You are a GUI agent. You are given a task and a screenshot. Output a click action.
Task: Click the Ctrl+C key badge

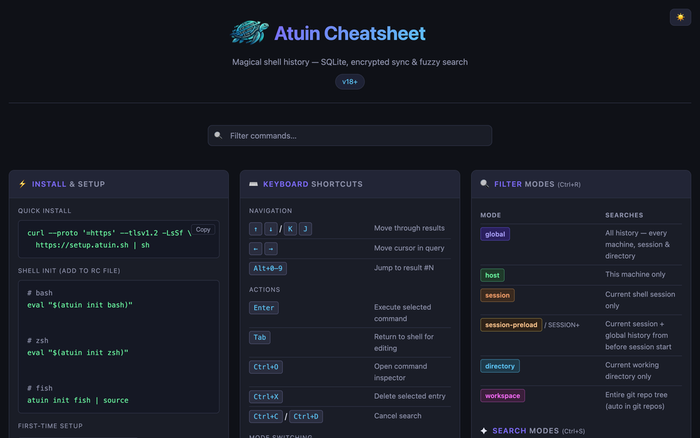(x=266, y=417)
